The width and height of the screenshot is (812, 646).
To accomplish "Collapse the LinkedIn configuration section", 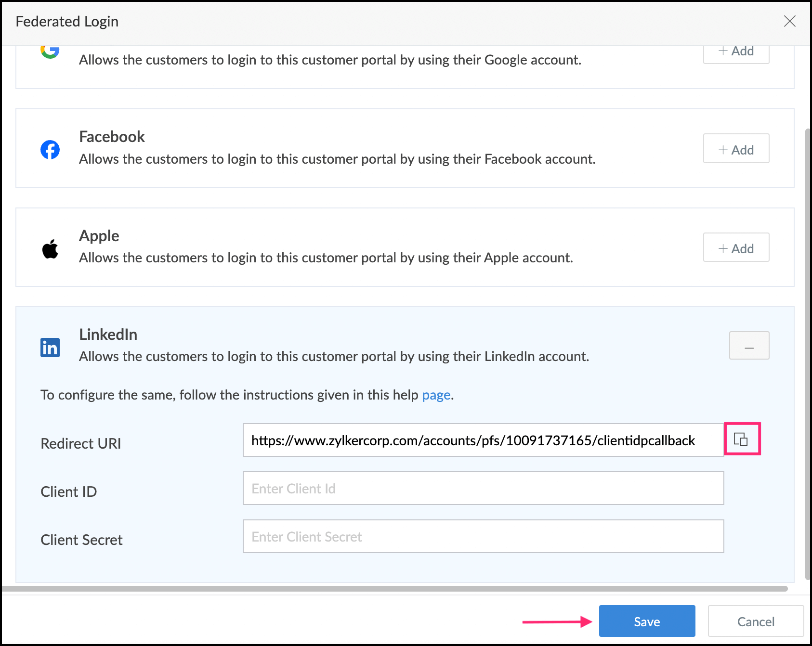I will click(x=749, y=346).
